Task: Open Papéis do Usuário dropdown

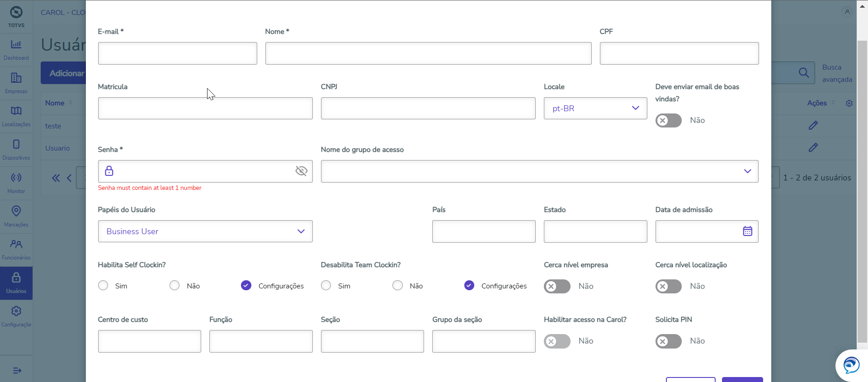Action: (205, 231)
